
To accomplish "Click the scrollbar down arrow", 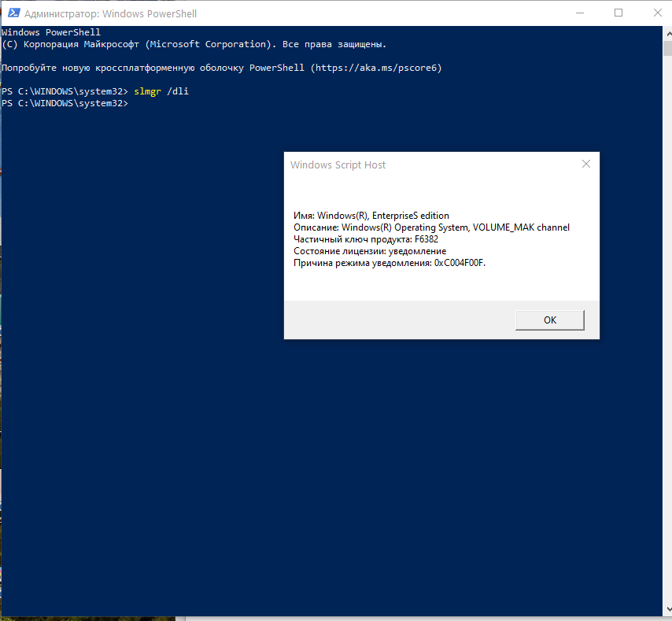I will point(668,609).
